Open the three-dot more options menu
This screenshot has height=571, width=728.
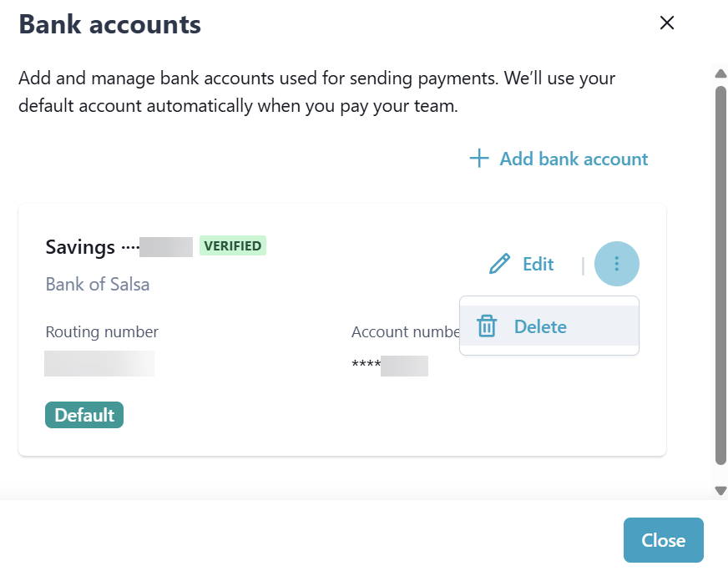pyautogui.click(x=617, y=264)
